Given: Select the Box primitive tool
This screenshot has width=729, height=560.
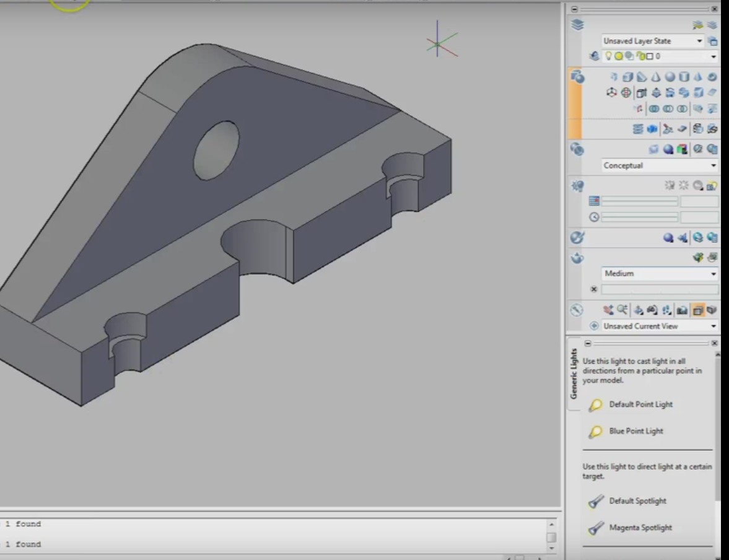Looking at the screenshot, I should click(628, 77).
